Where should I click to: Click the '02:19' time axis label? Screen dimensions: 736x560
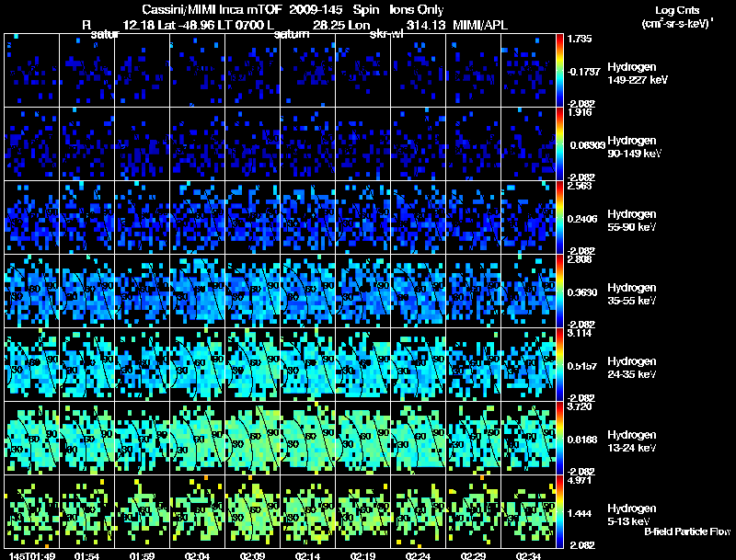(x=362, y=556)
